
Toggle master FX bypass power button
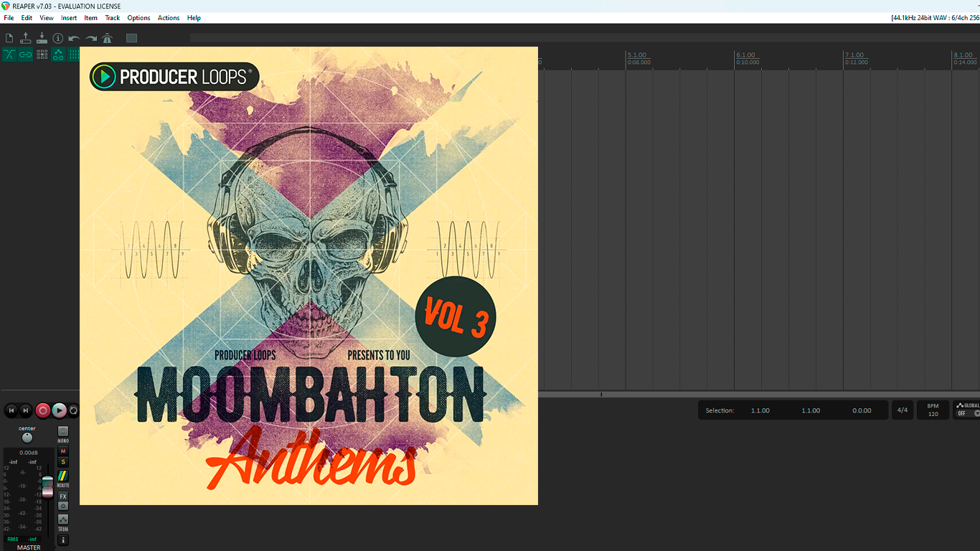point(63,506)
